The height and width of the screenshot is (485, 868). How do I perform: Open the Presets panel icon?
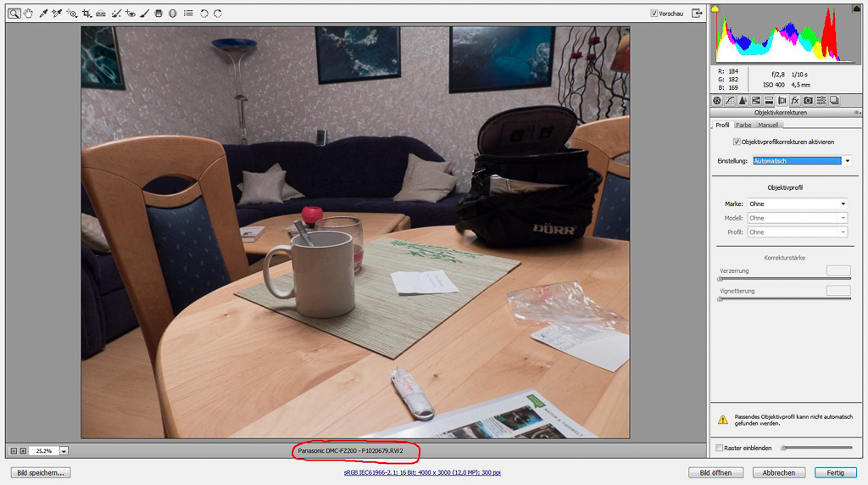click(x=821, y=100)
